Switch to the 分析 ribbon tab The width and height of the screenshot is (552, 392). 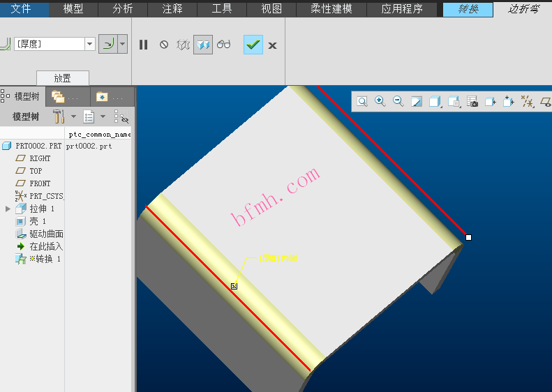[123, 8]
